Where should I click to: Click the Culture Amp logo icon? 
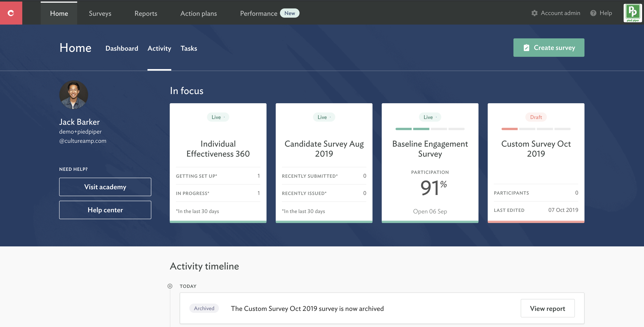pos(11,13)
